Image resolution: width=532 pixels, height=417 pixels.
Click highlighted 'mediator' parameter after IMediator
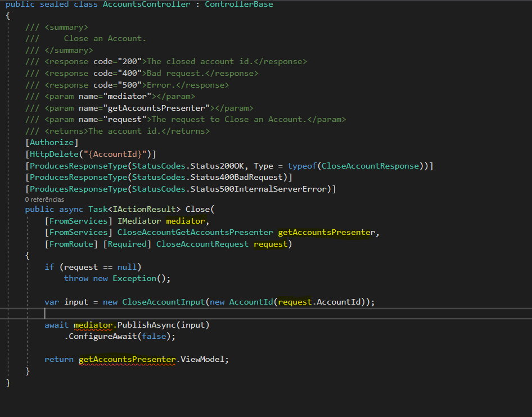coord(186,221)
